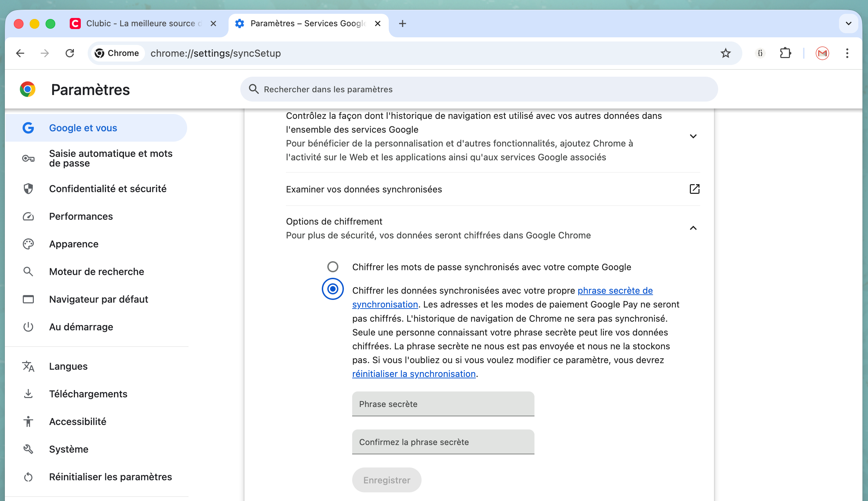The height and width of the screenshot is (501, 868).
Task: Click the bookmark star in the address bar
Action: tap(725, 53)
